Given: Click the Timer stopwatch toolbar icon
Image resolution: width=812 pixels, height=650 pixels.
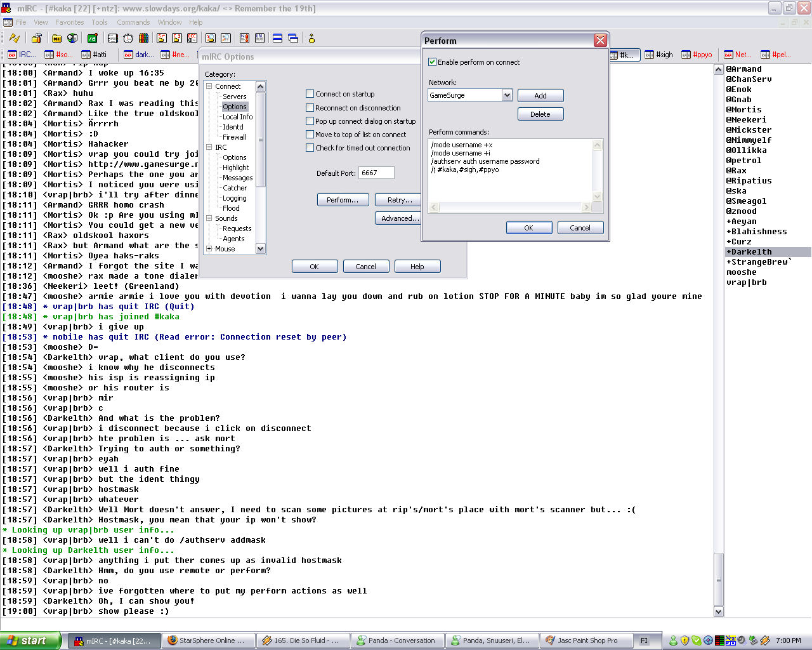Looking at the screenshot, I should [x=128, y=38].
